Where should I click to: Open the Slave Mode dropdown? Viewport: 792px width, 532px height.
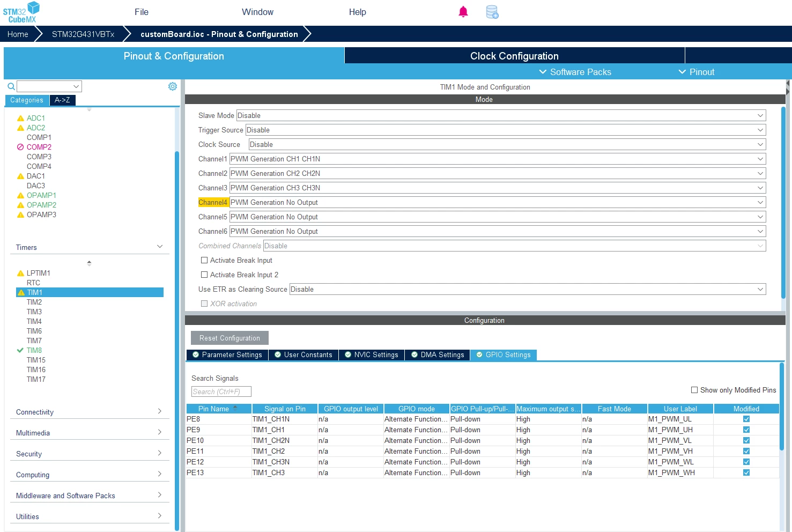pyautogui.click(x=501, y=115)
